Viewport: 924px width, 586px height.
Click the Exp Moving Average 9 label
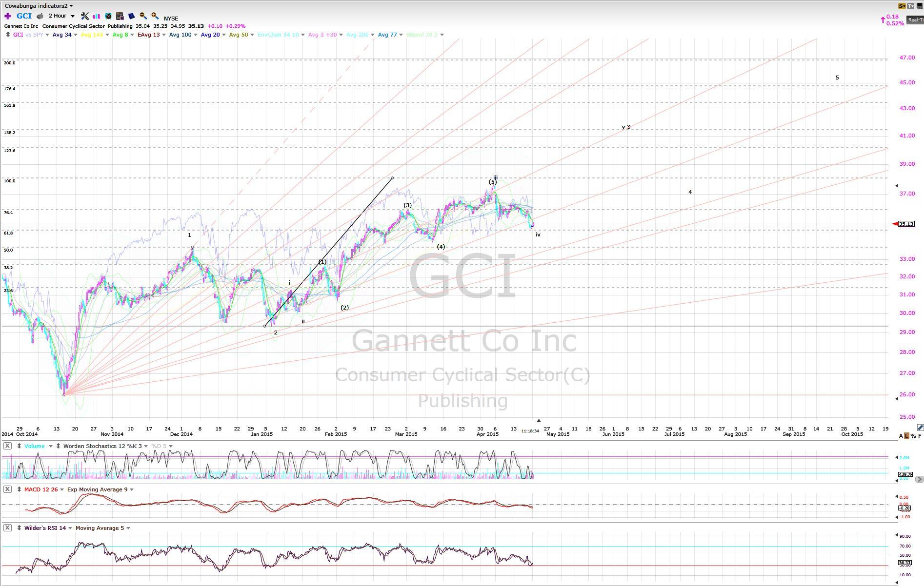[x=98, y=489]
